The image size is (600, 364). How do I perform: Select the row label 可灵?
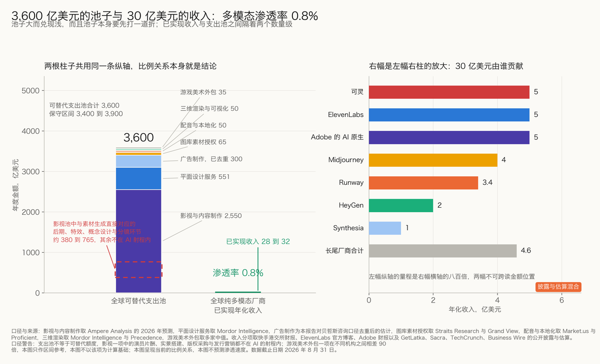coord(357,92)
